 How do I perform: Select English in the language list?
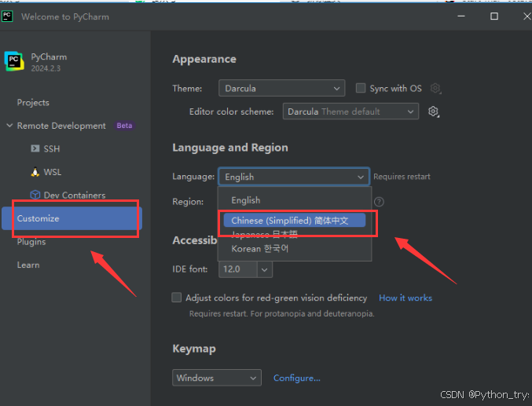[x=246, y=200]
